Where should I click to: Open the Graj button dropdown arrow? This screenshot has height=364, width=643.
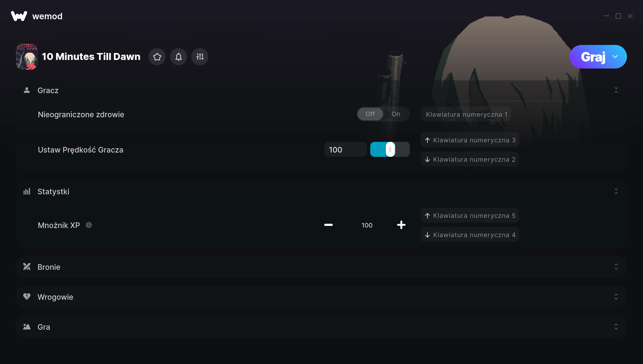[615, 57]
